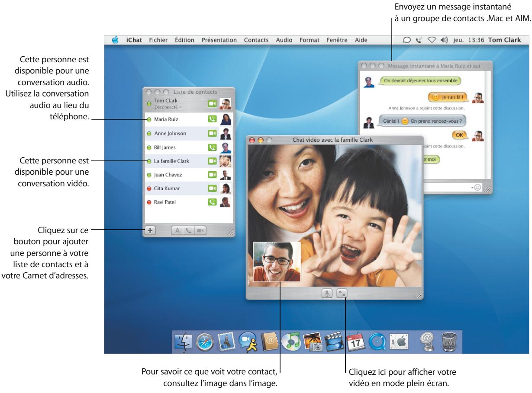Screen dimensions: 532x393
Task: Click the picture-in-picture self preview thumbnail
Action: click(x=277, y=262)
